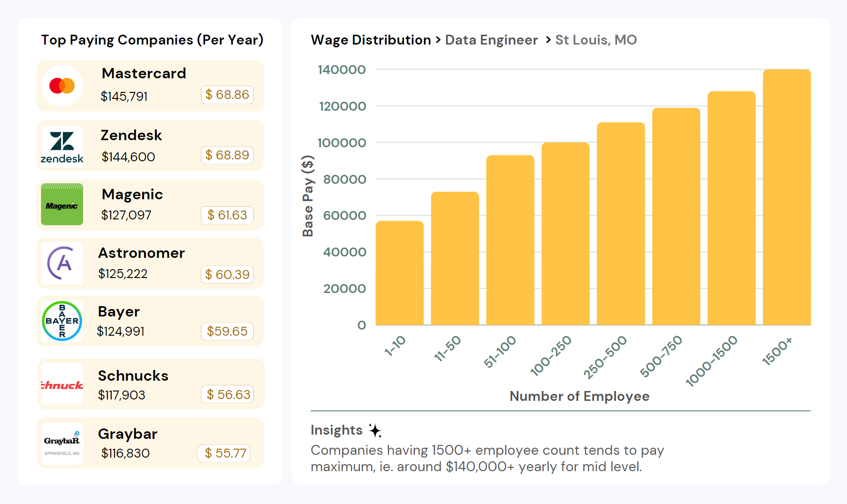The image size is (847, 504).
Task: Click the Graybar Springfield logo
Action: click(x=61, y=443)
